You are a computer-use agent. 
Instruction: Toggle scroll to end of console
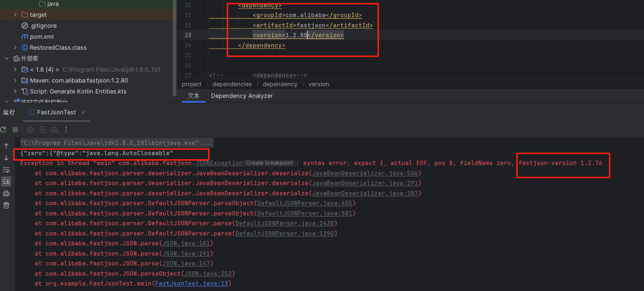pos(6,181)
